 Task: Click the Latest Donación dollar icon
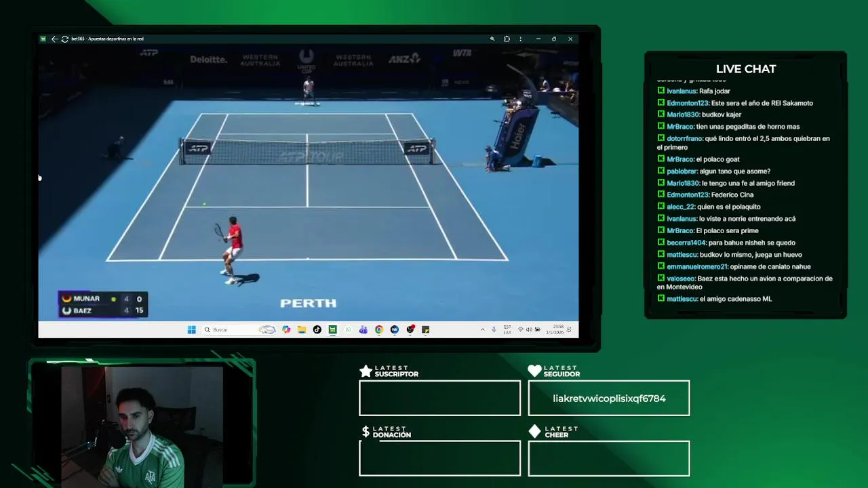point(366,432)
